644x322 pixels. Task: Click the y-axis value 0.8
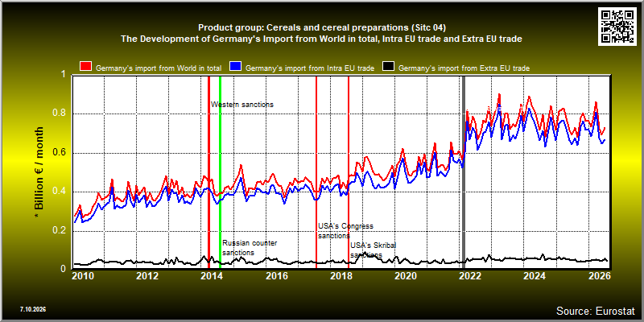point(60,114)
